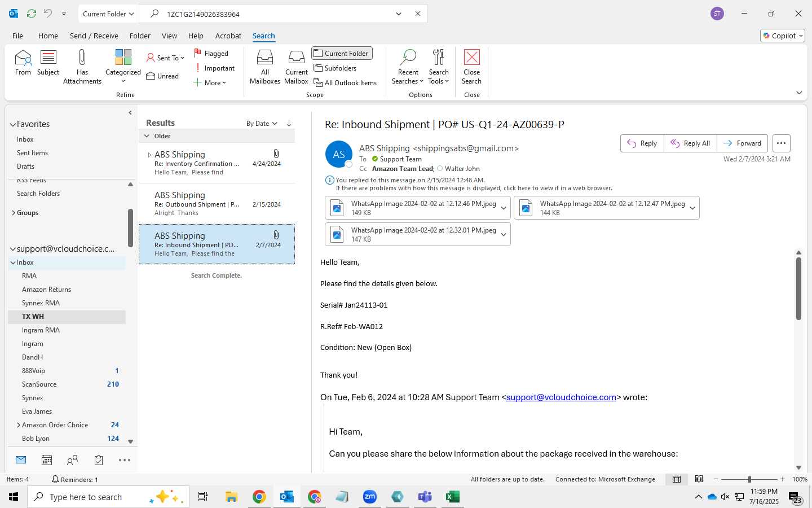Select All Outlook Items scope
812x508 pixels.
[345, 82]
